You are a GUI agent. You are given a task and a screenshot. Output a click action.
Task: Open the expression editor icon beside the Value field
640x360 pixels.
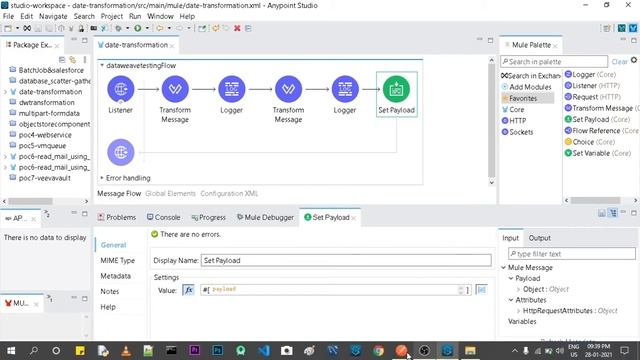tap(482, 290)
